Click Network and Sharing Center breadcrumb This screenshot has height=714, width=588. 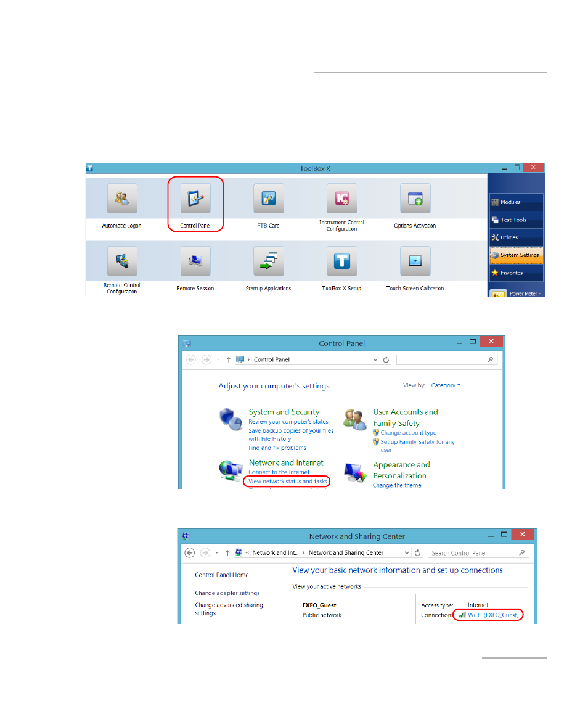point(346,553)
